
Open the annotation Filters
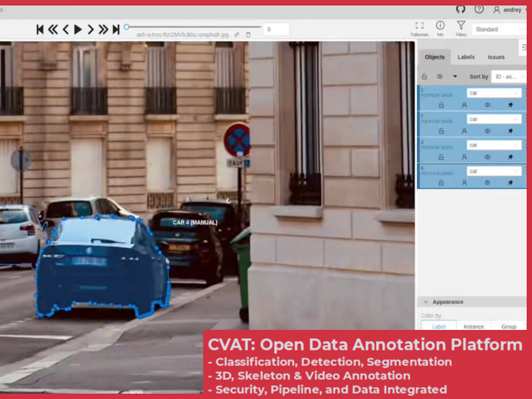[461, 29]
